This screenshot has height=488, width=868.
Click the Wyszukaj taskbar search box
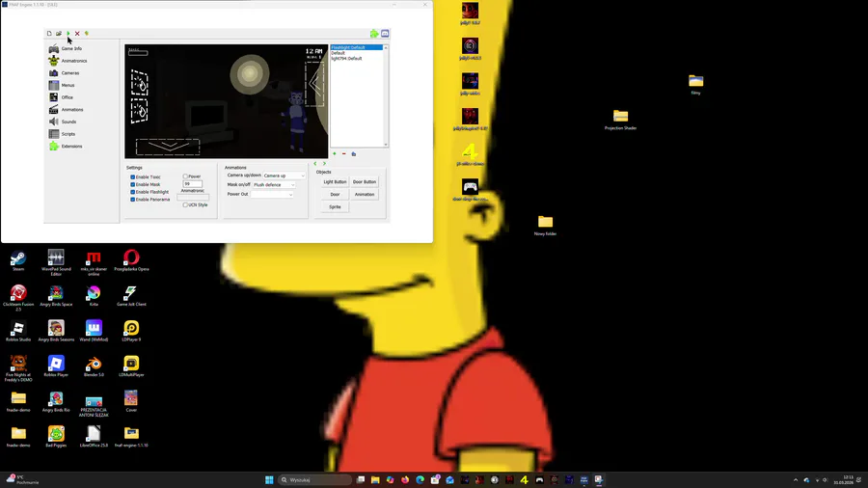tap(315, 479)
